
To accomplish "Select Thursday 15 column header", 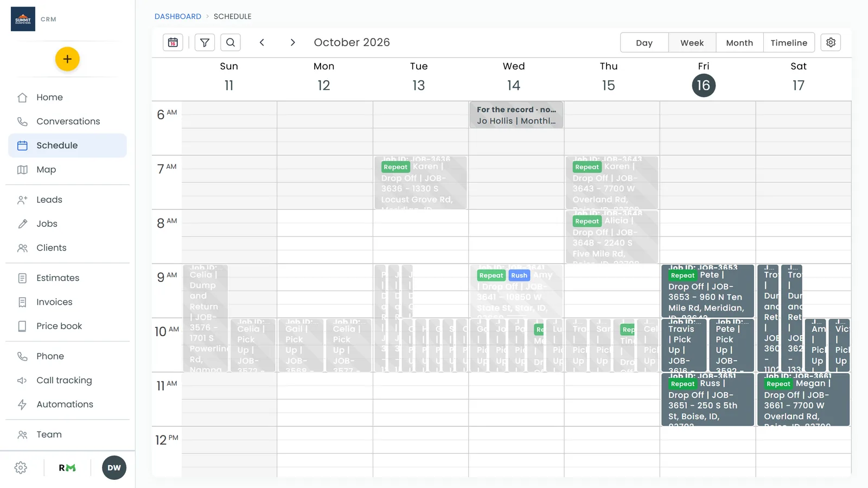I will coord(609,77).
